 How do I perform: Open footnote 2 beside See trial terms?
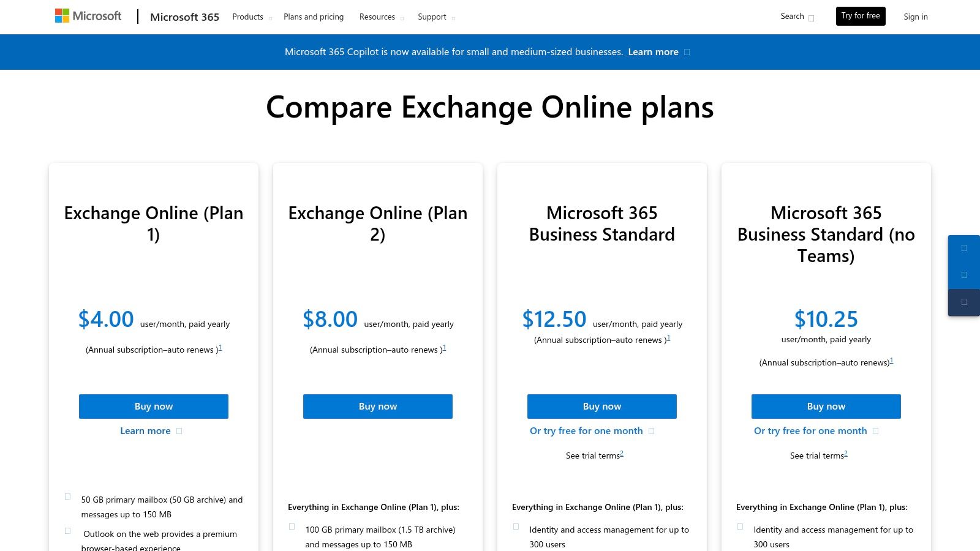tap(622, 453)
